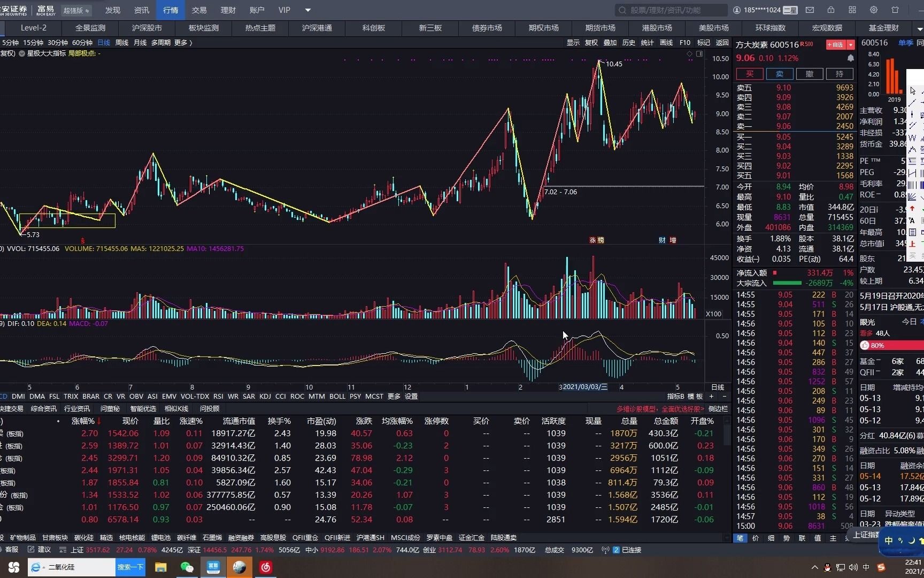Click the 看多 80% sentiment bar

pyautogui.click(x=892, y=345)
